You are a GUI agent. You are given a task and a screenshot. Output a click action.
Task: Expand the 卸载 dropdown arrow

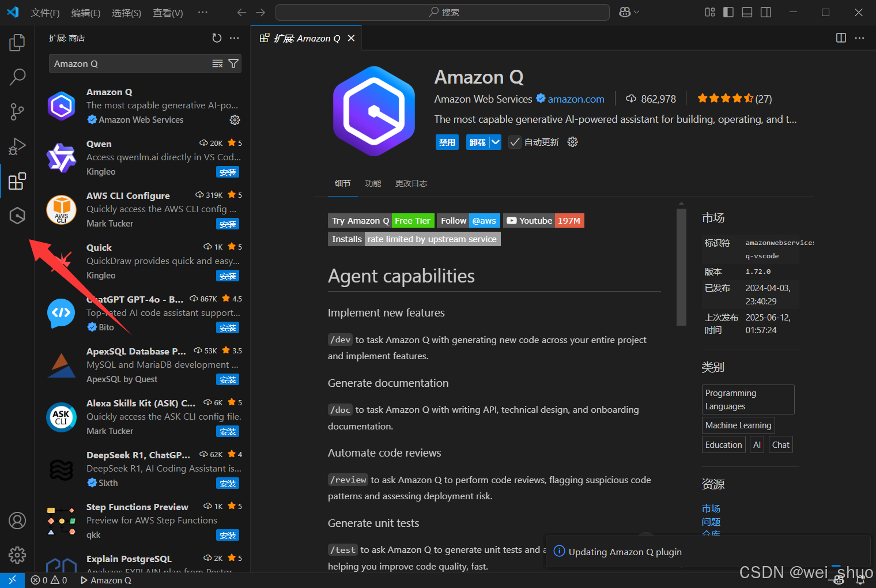coord(495,142)
